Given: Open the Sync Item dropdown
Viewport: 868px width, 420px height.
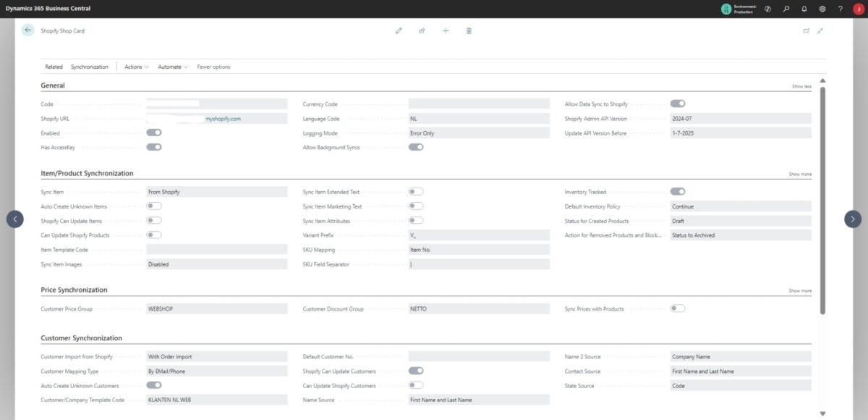Looking at the screenshot, I should click(x=217, y=192).
